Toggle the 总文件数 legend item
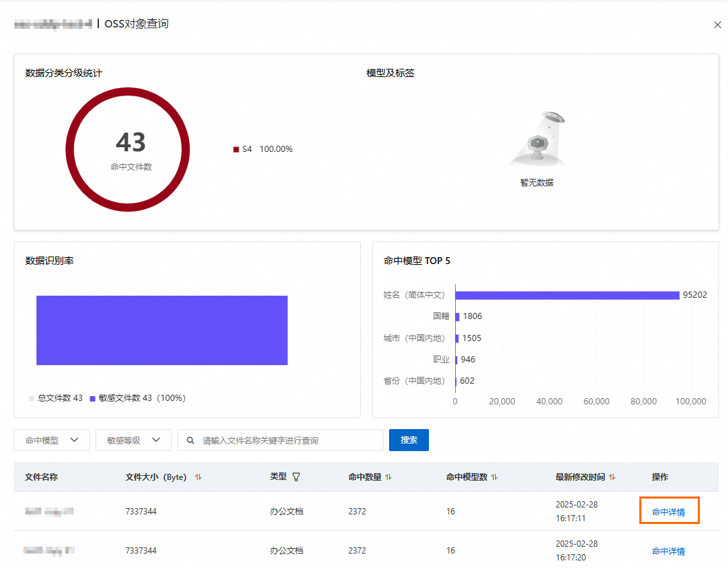This screenshot has width=728, height=568. (x=56, y=398)
